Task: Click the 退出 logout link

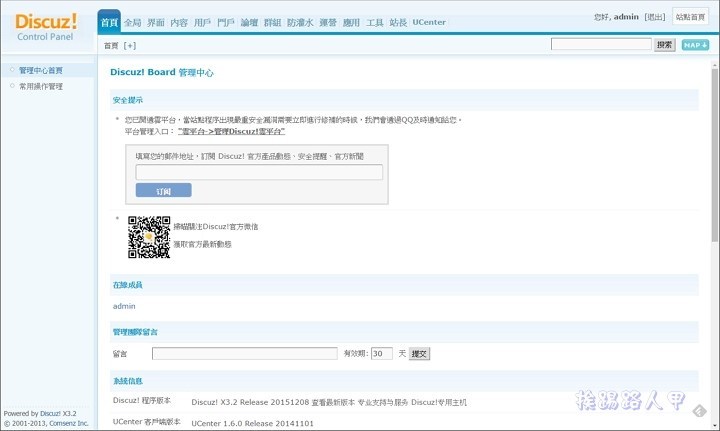Action: pyautogui.click(x=655, y=17)
